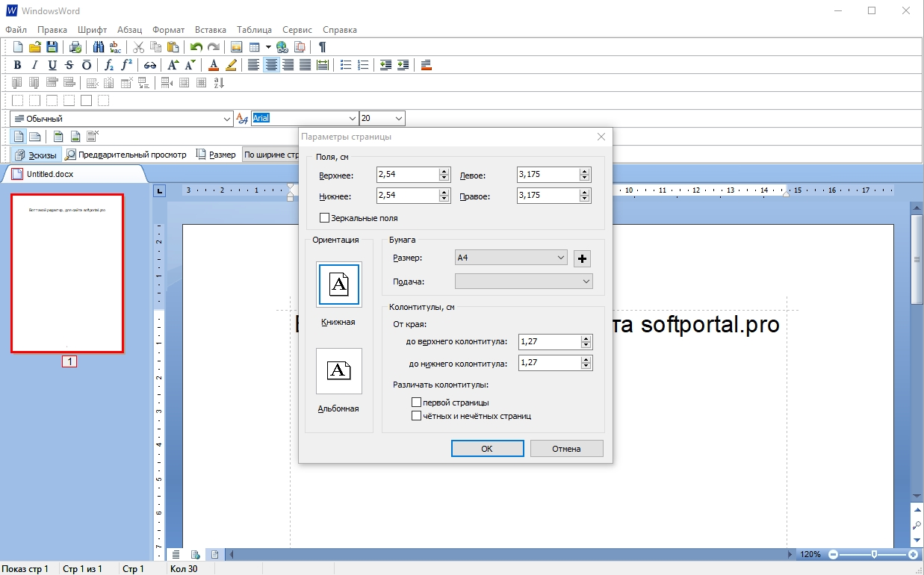
Task: Enable the Зеркальные поля checkbox
Action: click(324, 218)
